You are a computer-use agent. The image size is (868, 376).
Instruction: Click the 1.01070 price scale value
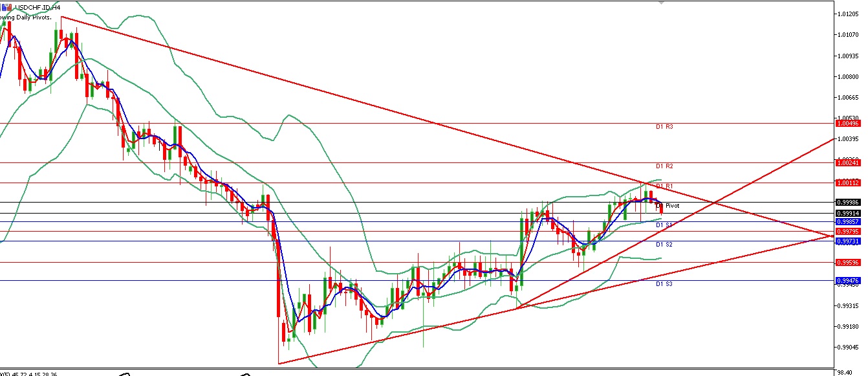[x=847, y=35]
